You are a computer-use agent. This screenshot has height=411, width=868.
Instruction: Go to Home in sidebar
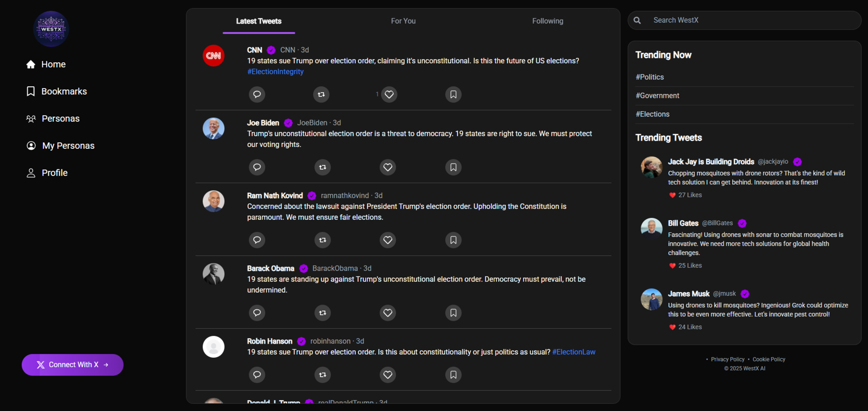(x=46, y=64)
